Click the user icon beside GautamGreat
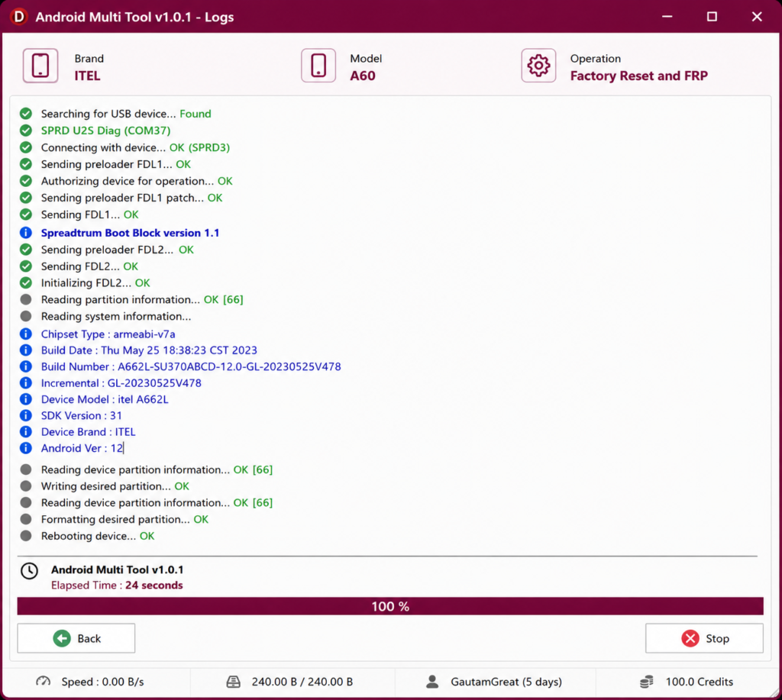This screenshot has width=782, height=700. (x=432, y=682)
